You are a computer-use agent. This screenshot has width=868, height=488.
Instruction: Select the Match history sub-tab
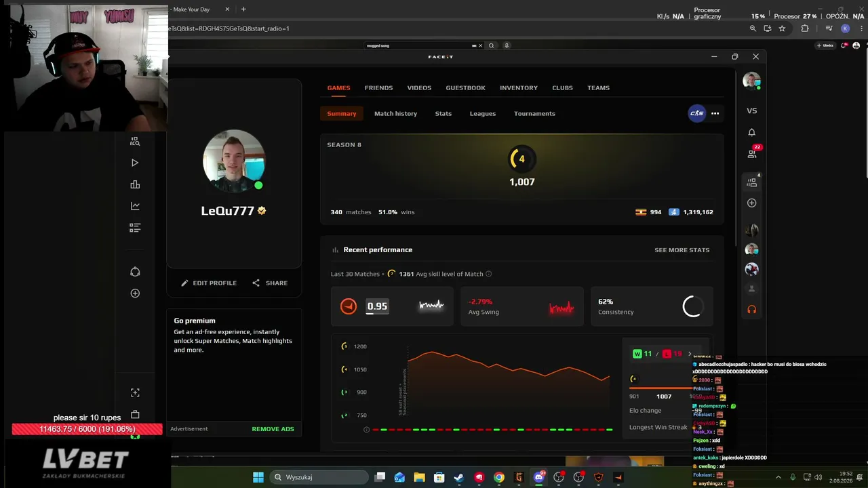tap(395, 113)
